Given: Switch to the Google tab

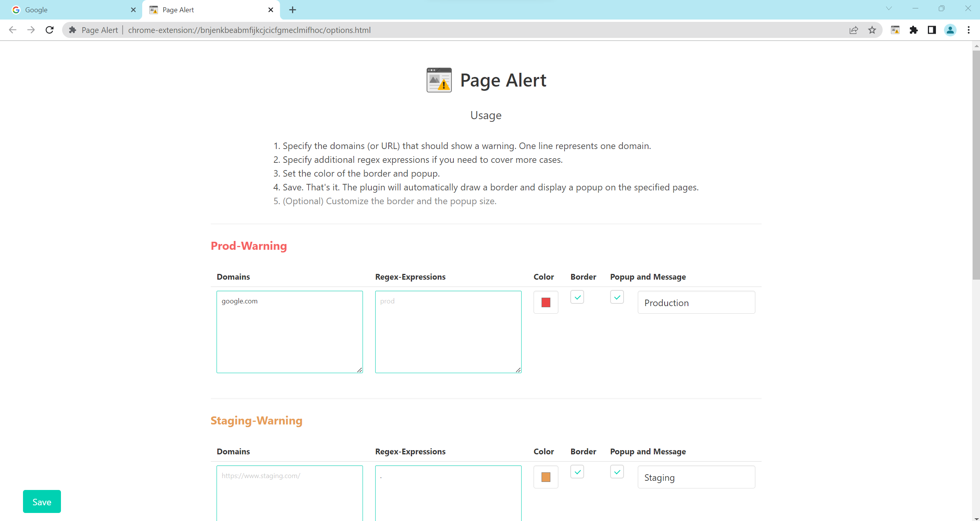Looking at the screenshot, I should [71, 10].
